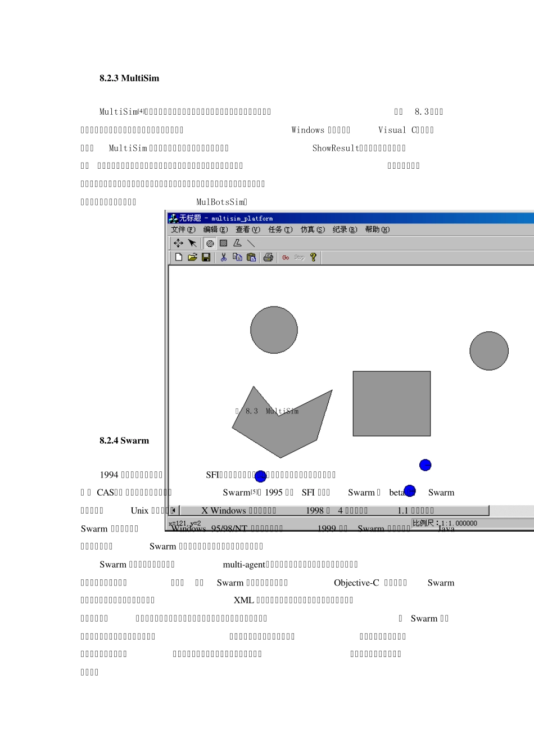The height and width of the screenshot is (756, 534).
Task: Open a file using the folder icon
Action: pyautogui.click(x=192, y=257)
